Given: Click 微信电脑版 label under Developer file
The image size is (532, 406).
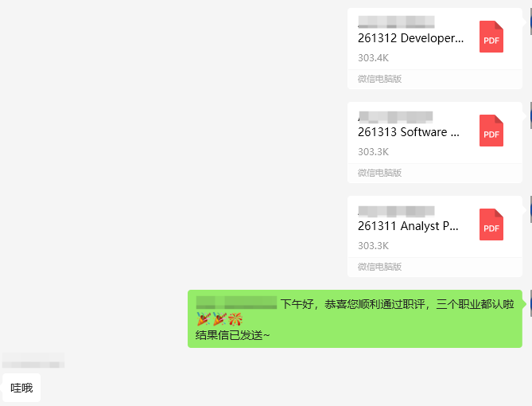Looking at the screenshot, I should pos(379,79).
